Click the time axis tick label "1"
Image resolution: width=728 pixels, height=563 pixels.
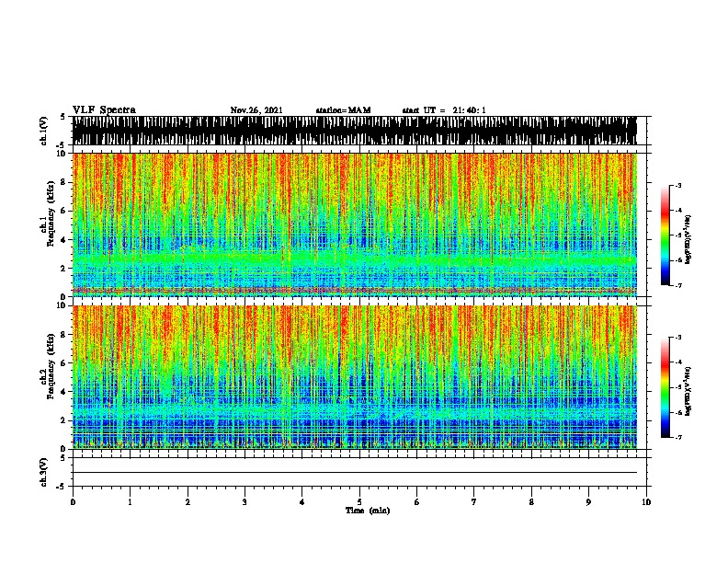pyautogui.click(x=131, y=502)
